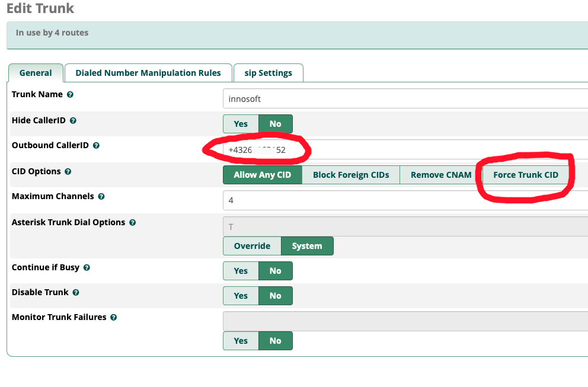The image size is (588, 387).
Task: Set Continue if Busy to Yes
Action: point(241,271)
